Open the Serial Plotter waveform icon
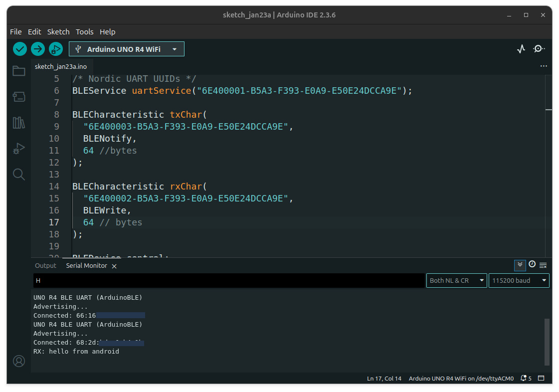 521,49
